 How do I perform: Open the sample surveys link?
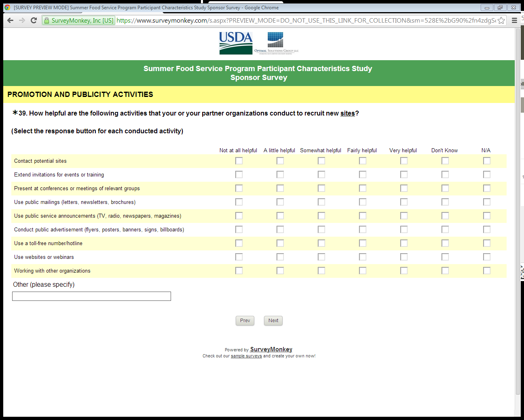[x=246, y=356]
